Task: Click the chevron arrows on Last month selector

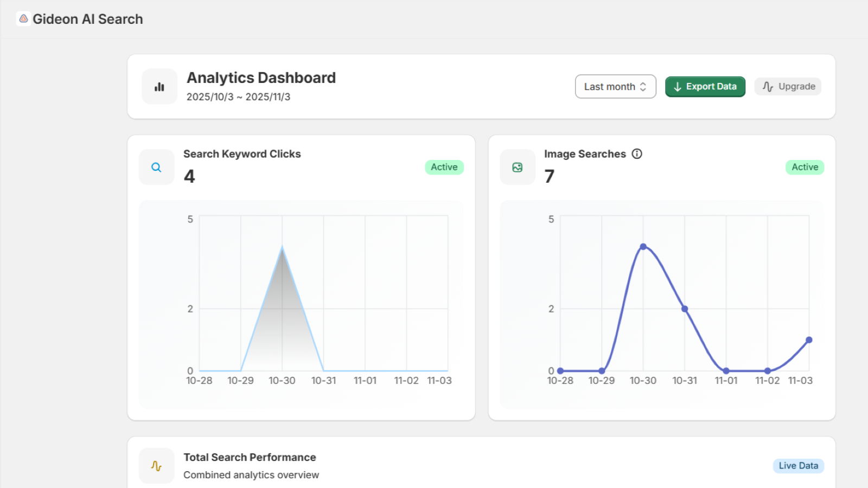Action: (643, 87)
